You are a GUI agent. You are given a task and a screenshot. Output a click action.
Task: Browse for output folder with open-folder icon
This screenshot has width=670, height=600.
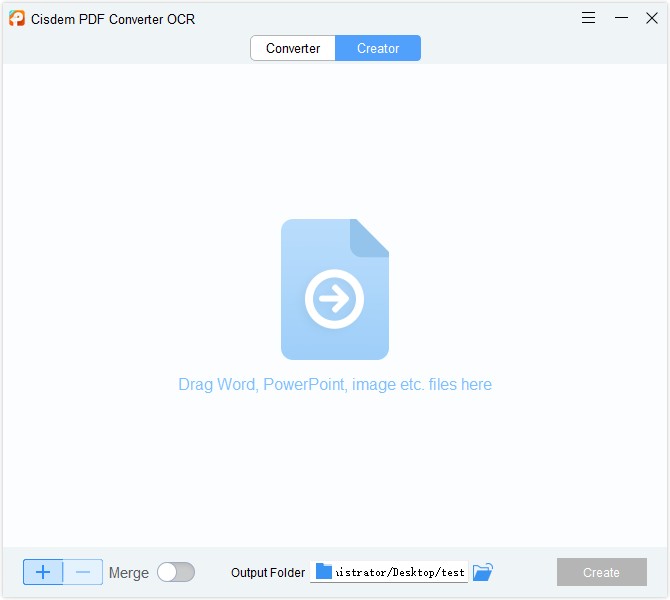click(483, 572)
